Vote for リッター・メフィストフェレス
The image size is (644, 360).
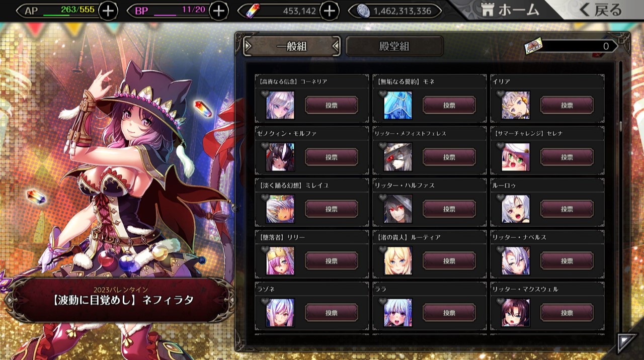tap(449, 157)
